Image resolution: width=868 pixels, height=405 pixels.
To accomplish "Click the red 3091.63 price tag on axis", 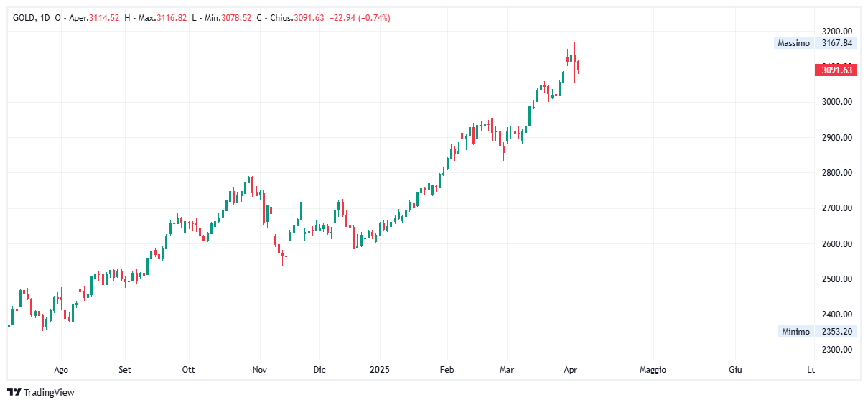I will 837,70.
